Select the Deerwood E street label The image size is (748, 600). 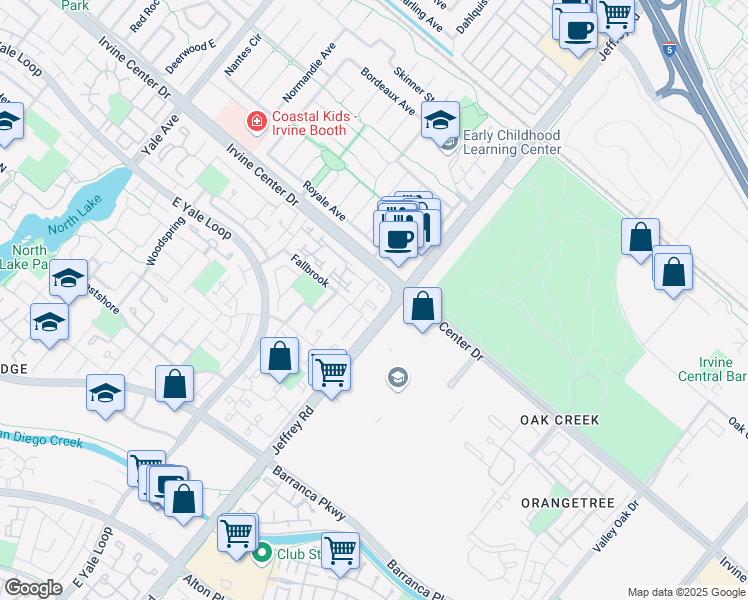[191, 57]
